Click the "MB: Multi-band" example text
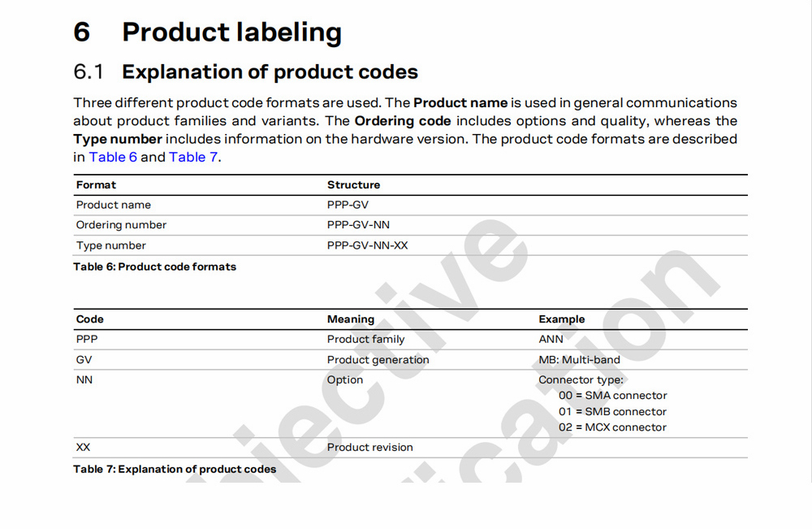The height and width of the screenshot is (529, 812). (x=579, y=360)
